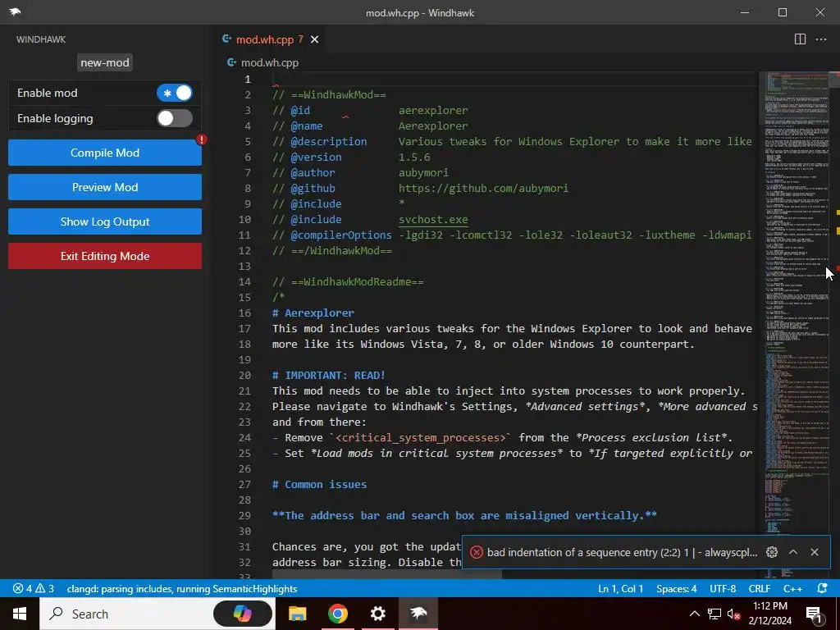
Task: Open Settings gear in the taskbar
Action: point(377,614)
